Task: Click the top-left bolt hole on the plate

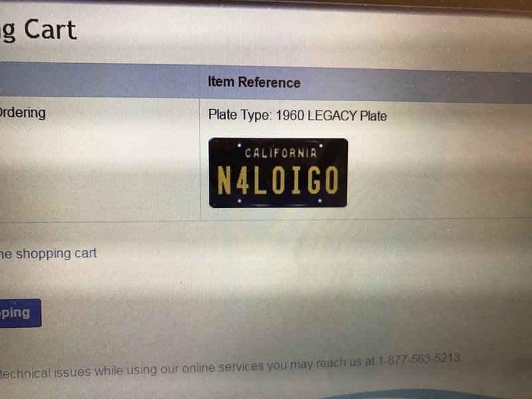Action: tap(239, 146)
